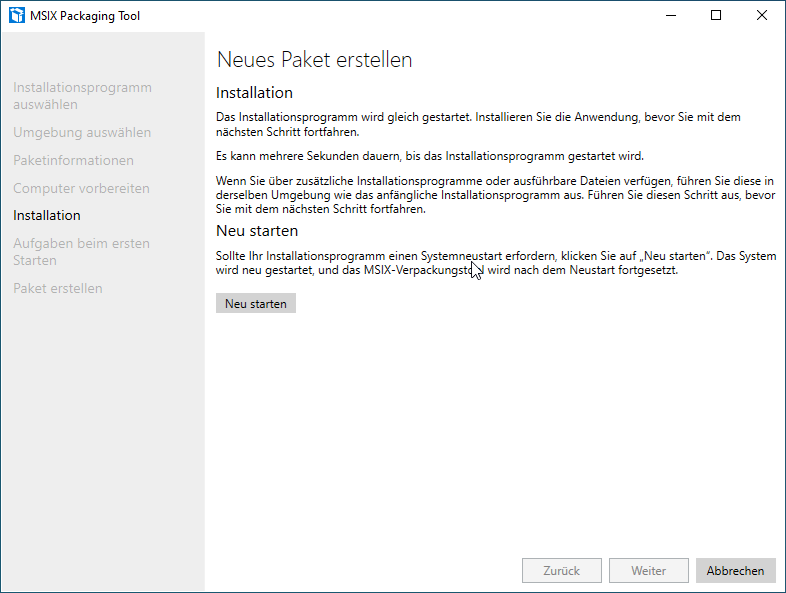Select the 'Computer vorbereiten' sidebar step

click(81, 188)
